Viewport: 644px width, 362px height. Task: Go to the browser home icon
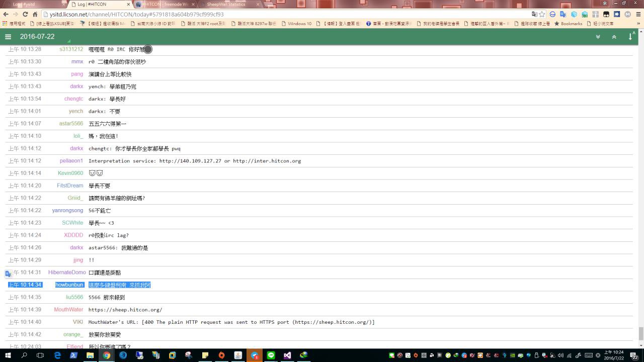click(35, 14)
